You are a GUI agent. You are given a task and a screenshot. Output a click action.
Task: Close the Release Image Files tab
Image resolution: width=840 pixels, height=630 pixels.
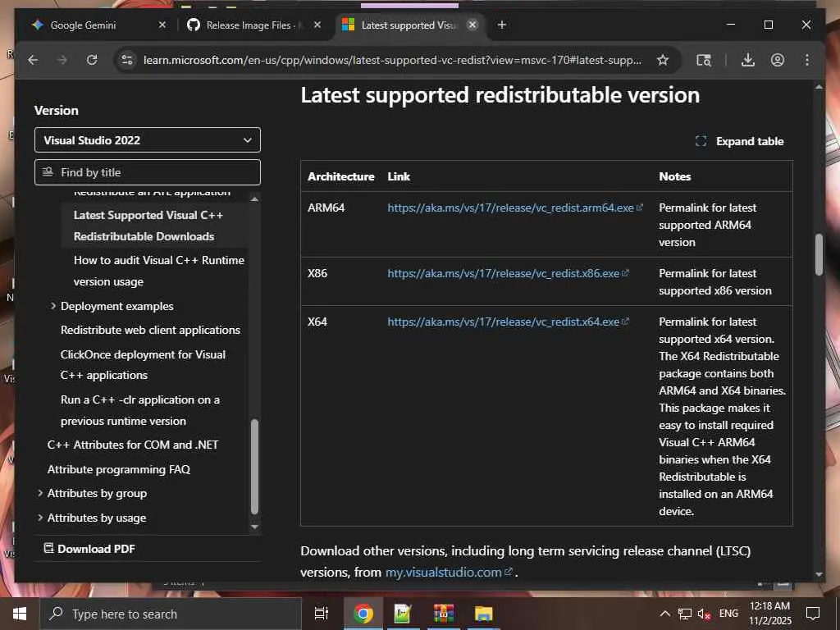coord(317,25)
